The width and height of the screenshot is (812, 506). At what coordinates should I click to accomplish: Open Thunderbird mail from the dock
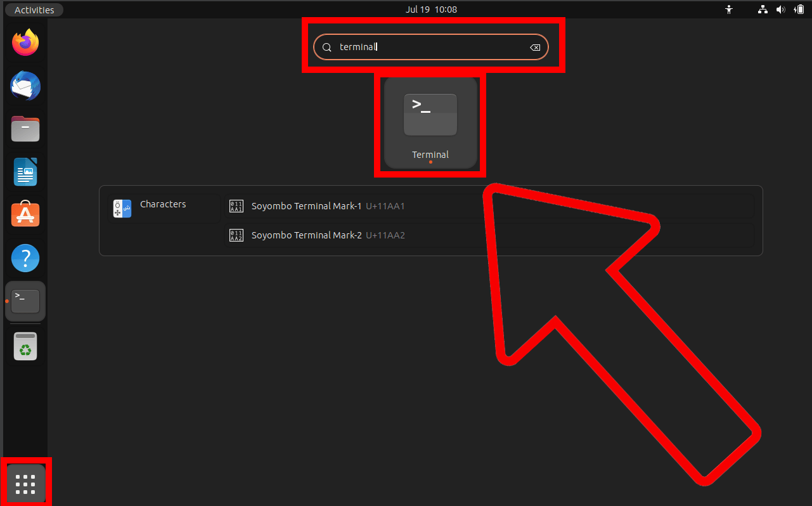click(25, 86)
